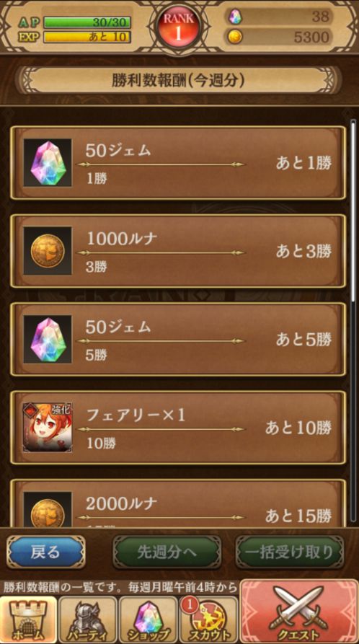
Task: Click the reward list vertical scrollbar
Action: click(353, 320)
